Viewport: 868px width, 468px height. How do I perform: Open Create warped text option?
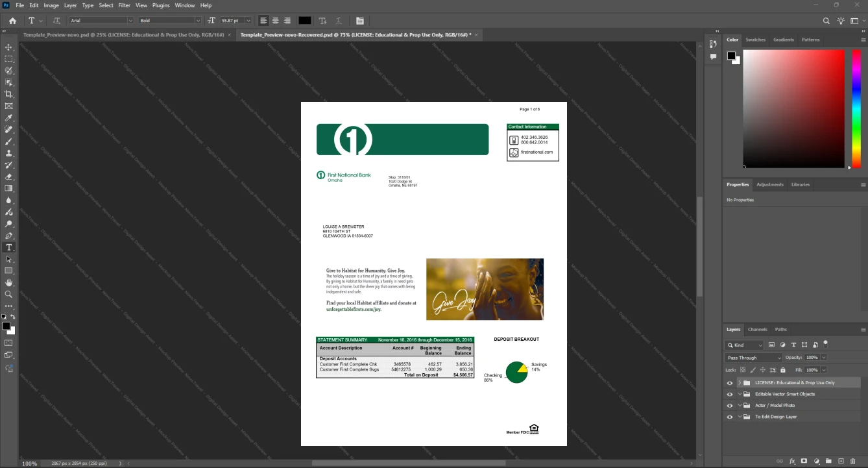click(x=339, y=21)
